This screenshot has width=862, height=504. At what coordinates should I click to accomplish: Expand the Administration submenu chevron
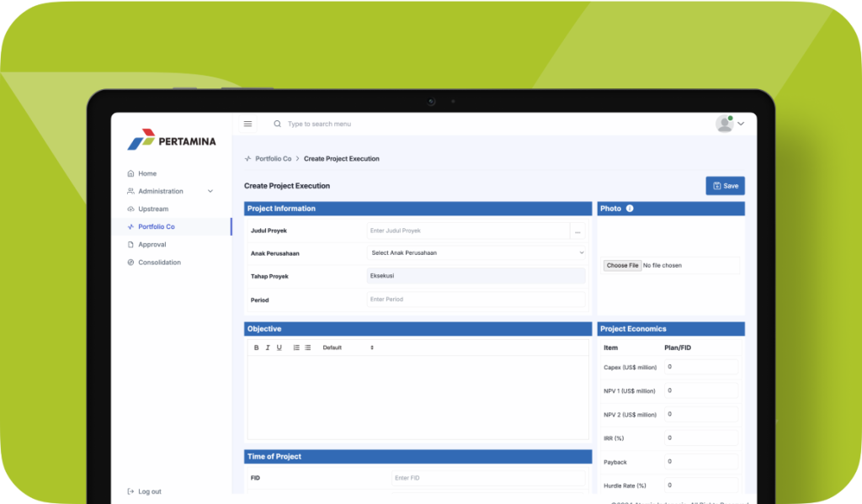pos(210,191)
